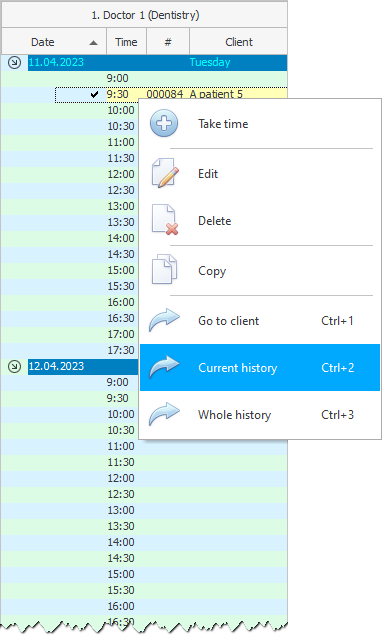Click the Doctor 1 (Dentistry) header band
382x637 pixels.
[x=145, y=15]
